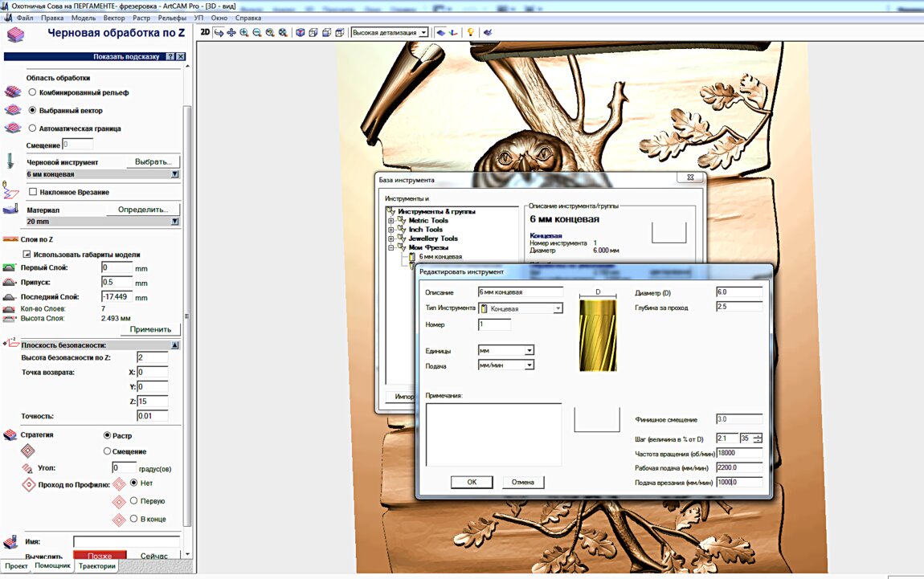Viewport: 924px width, 579px height.
Task: Toggle the origin axes icon in 3D toolbar
Action: click(453, 32)
